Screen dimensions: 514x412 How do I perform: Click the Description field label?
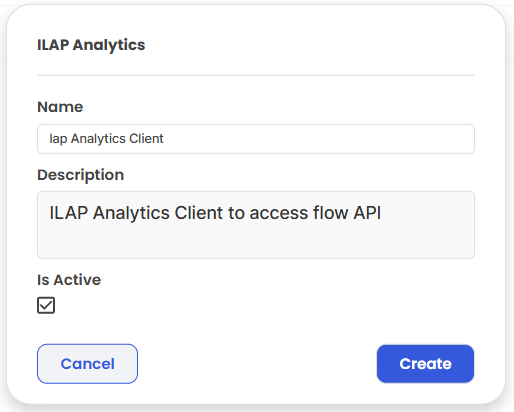81,175
